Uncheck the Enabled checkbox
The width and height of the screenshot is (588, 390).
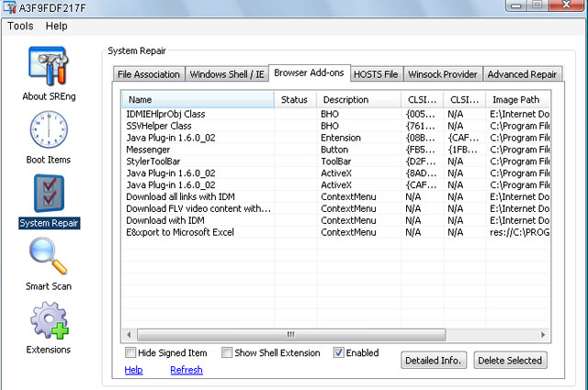(339, 353)
